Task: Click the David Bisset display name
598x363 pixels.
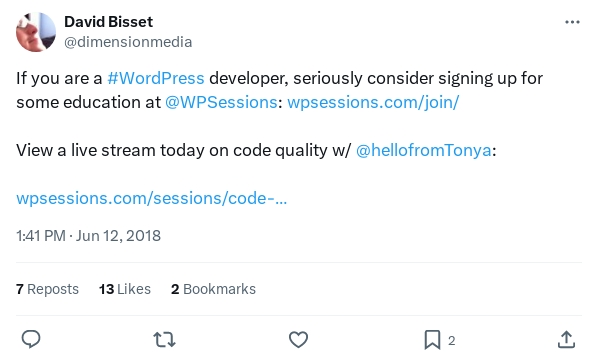Action: 108,22
